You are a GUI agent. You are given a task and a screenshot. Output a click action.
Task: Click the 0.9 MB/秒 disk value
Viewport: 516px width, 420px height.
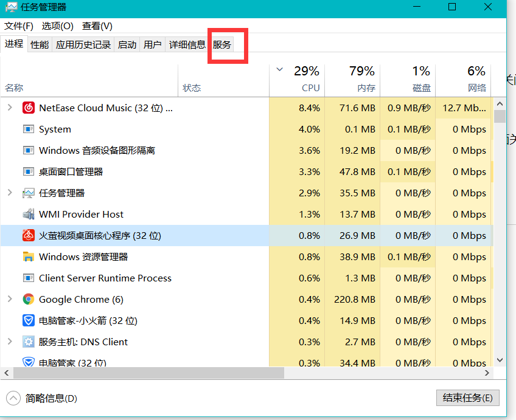[x=409, y=108]
